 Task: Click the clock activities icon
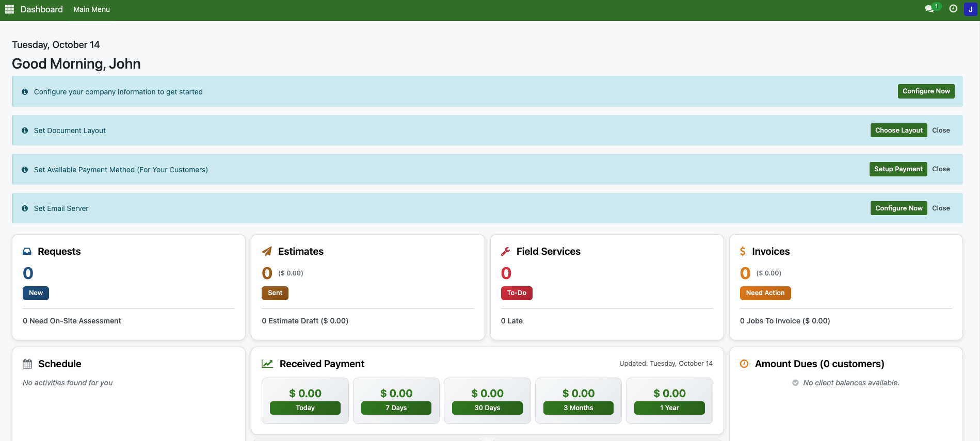(x=953, y=9)
